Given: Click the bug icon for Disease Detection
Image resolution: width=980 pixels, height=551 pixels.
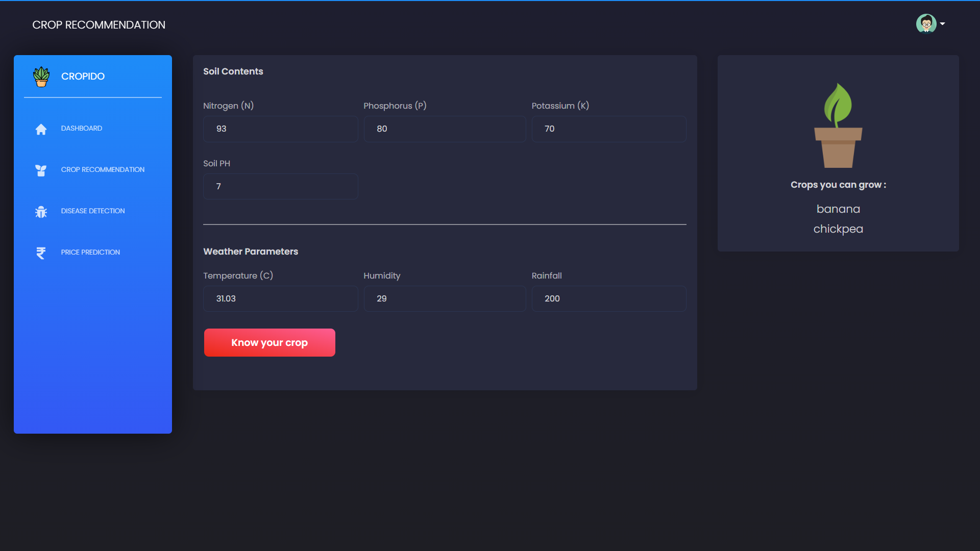Looking at the screenshot, I should tap(41, 211).
